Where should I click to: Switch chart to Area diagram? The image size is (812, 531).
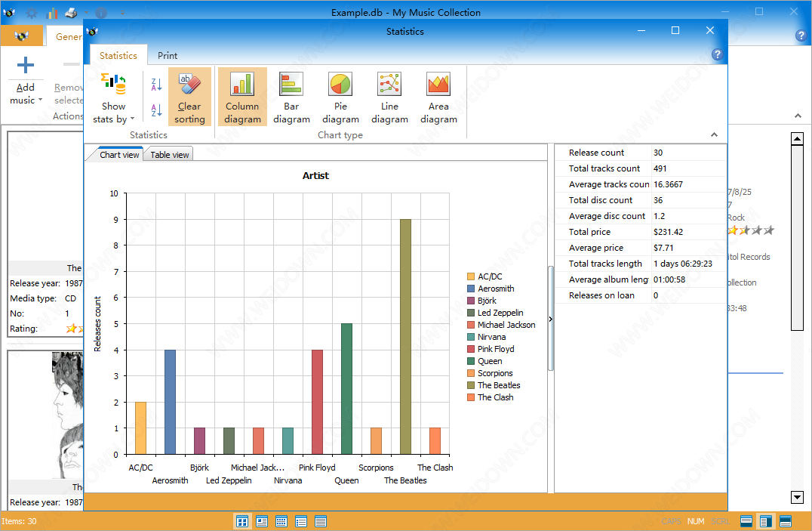pyautogui.click(x=438, y=97)
